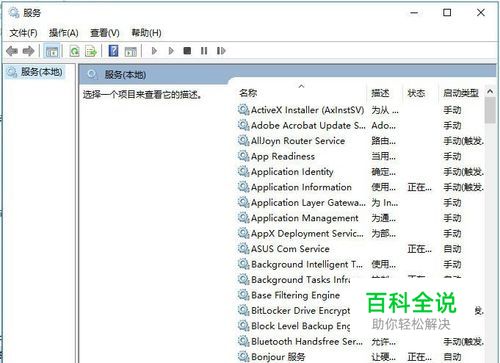The image size is (500, 363).
Task: Click the 手动 startup type of App Readiness
Action: point(452,156)
